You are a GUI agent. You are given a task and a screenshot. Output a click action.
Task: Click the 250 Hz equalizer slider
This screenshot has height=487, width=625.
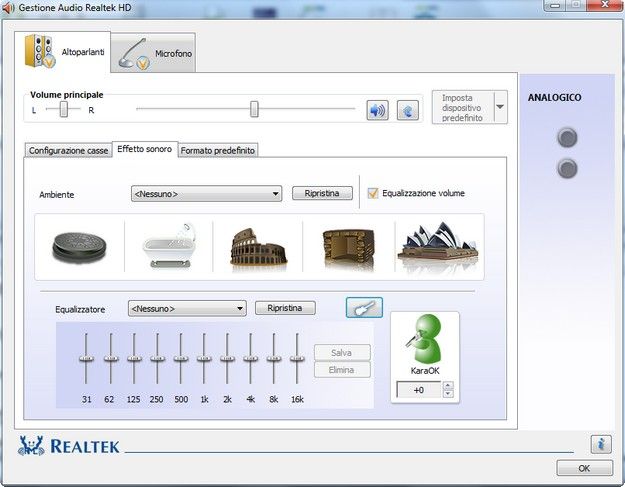point(157,359)
